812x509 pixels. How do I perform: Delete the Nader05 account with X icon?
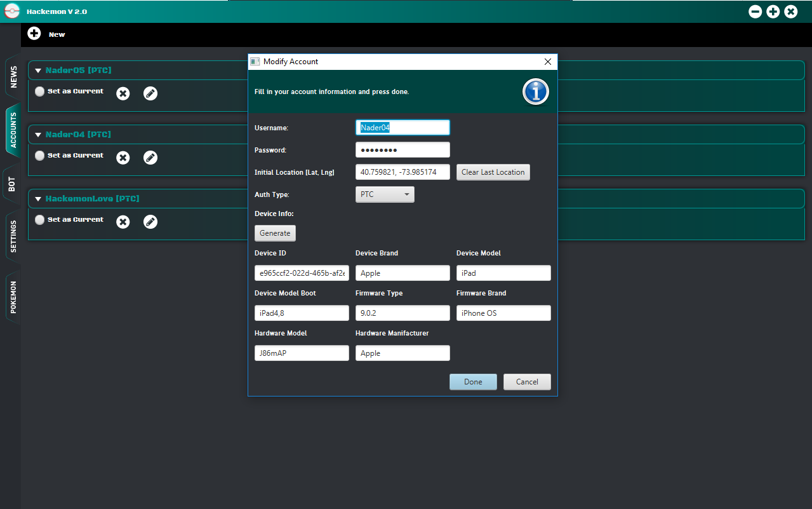pos(123,93)
